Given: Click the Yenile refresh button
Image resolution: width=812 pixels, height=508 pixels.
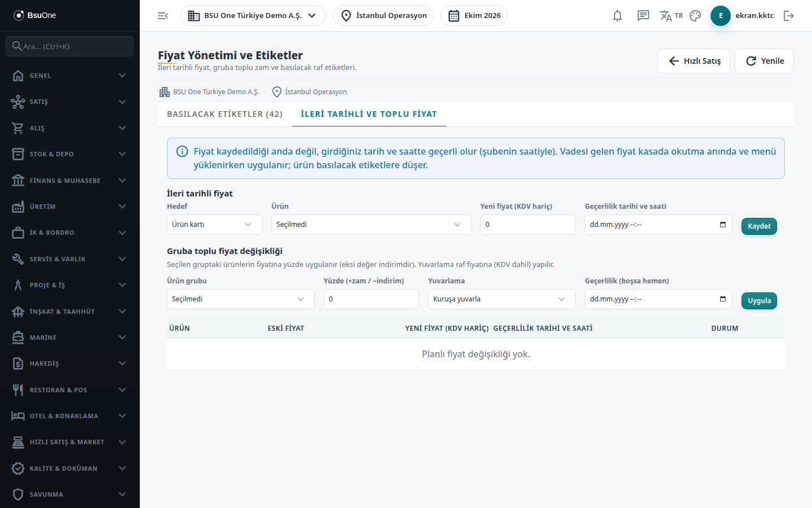Looking at the screenshot, I should click(x=764, y=61).
